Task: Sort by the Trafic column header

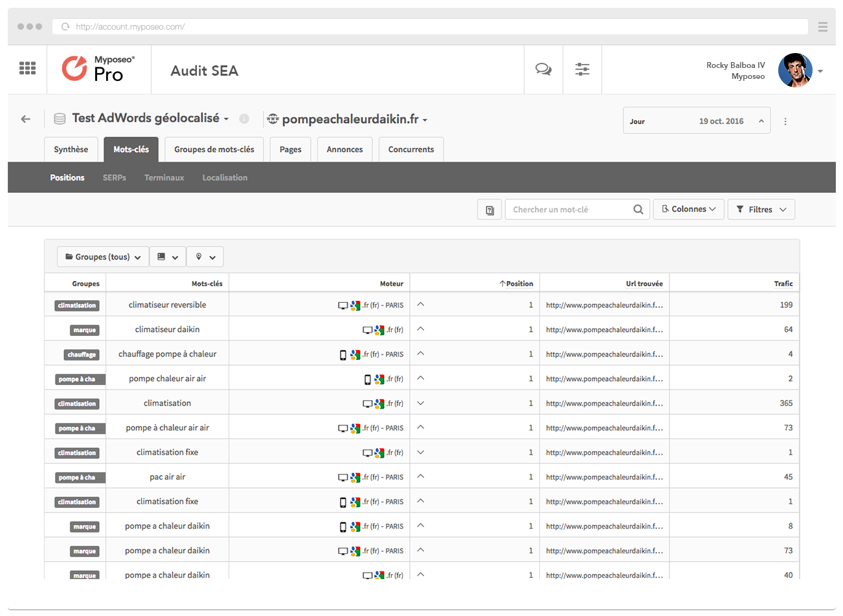Action: click(783, 283)
